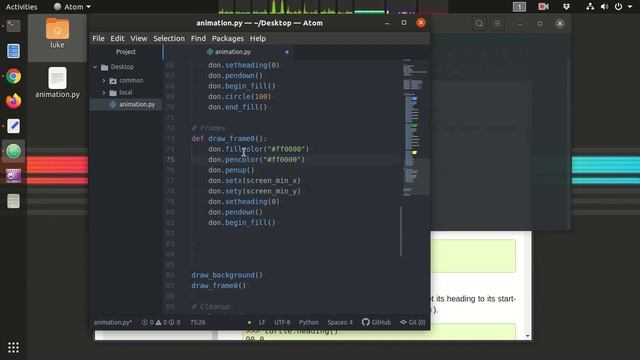Screen dimensions: 640x360
Task: Click the editor vertical scrollbar
Action: 401,231
